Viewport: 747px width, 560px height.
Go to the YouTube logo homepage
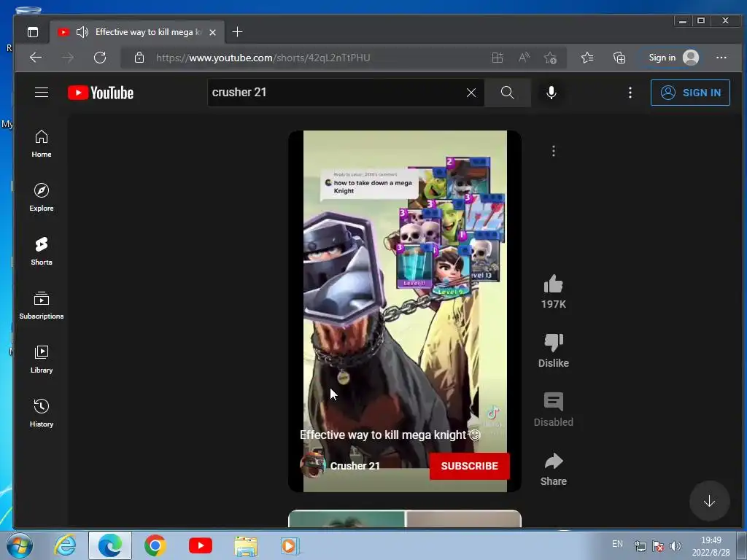click(x=101, y=93)
